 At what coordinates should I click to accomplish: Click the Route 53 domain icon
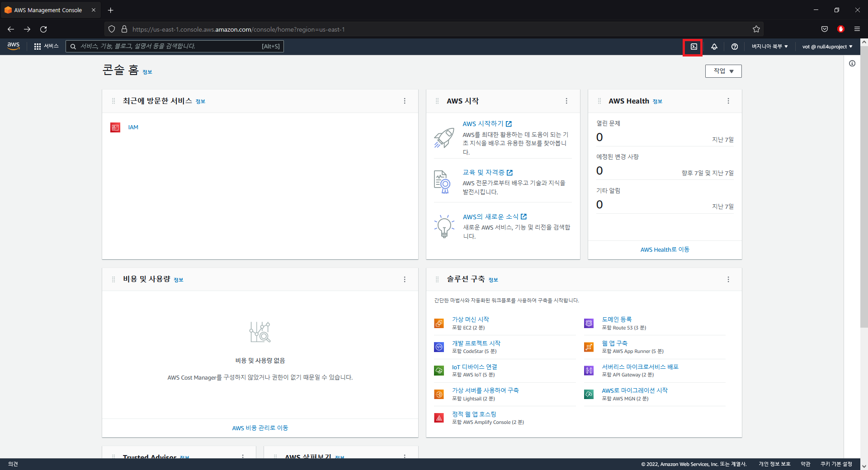[589, 323]
